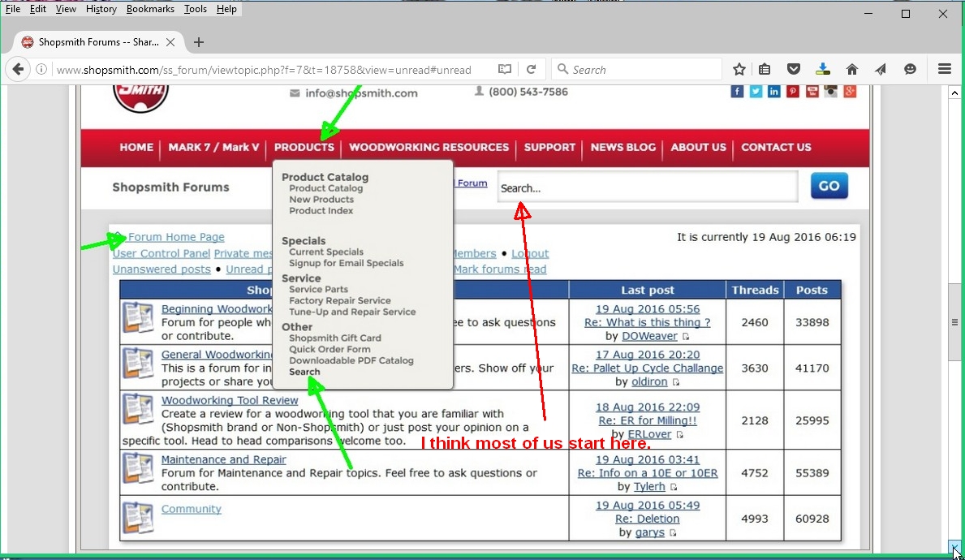Image resolution: width=965 pixels, height=560 pixels.
Task: Open the Pinterest social icon
Action: pos(793,92)
